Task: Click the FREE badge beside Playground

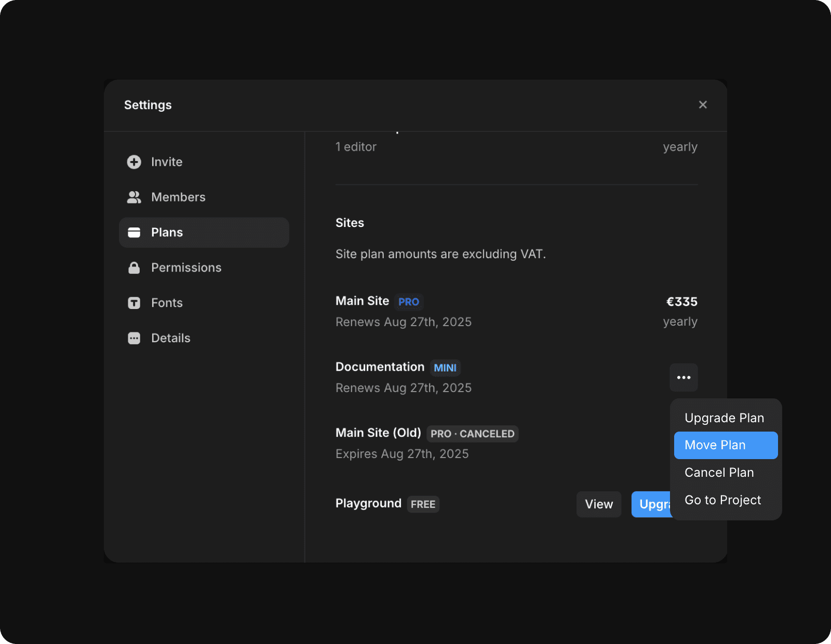Action: pyautogui.click(x=423, y=504)
